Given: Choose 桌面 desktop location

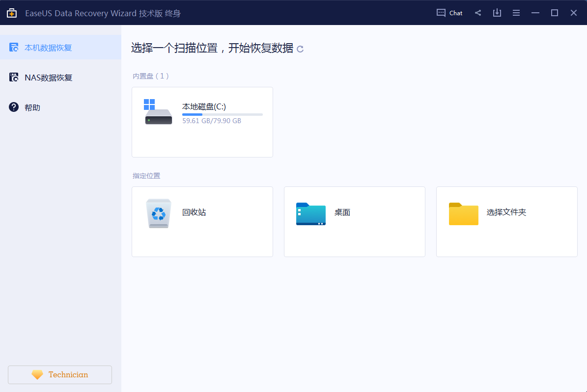Looking at the screenshot, I should pyautogui.click(x=355, y=221).
